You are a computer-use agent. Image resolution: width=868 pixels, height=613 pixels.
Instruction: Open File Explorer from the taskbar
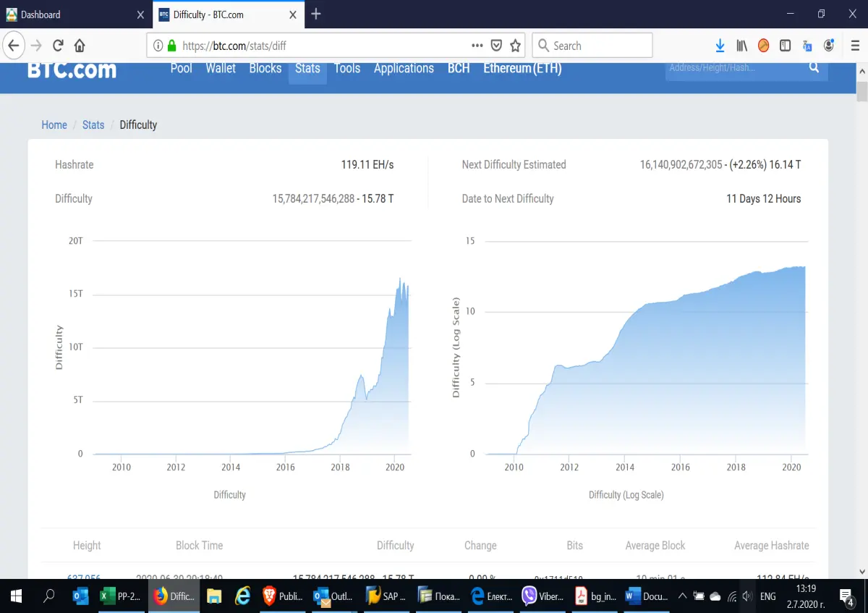coord(214,596)
